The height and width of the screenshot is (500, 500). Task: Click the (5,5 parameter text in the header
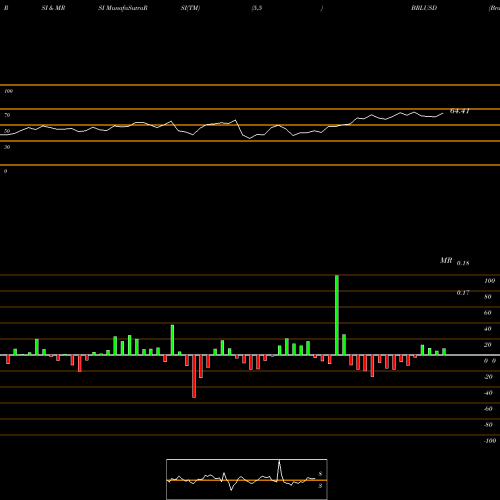(x=257, y=8)
